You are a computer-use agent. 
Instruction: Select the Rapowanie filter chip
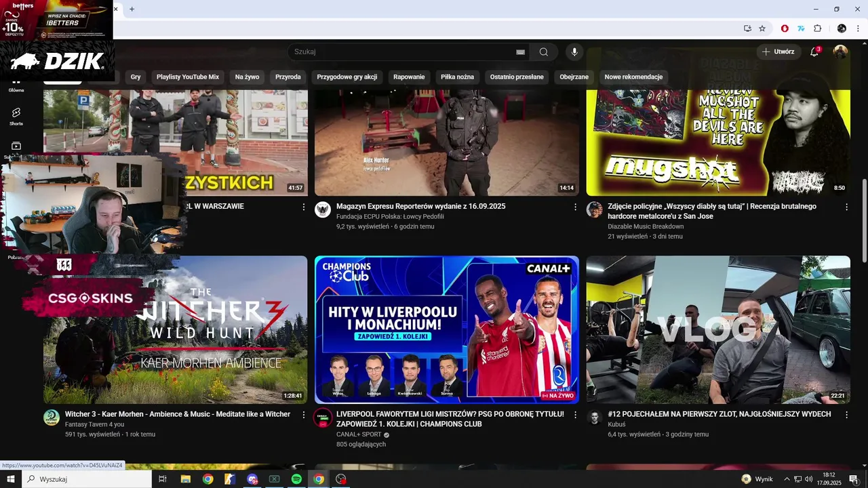409,77
